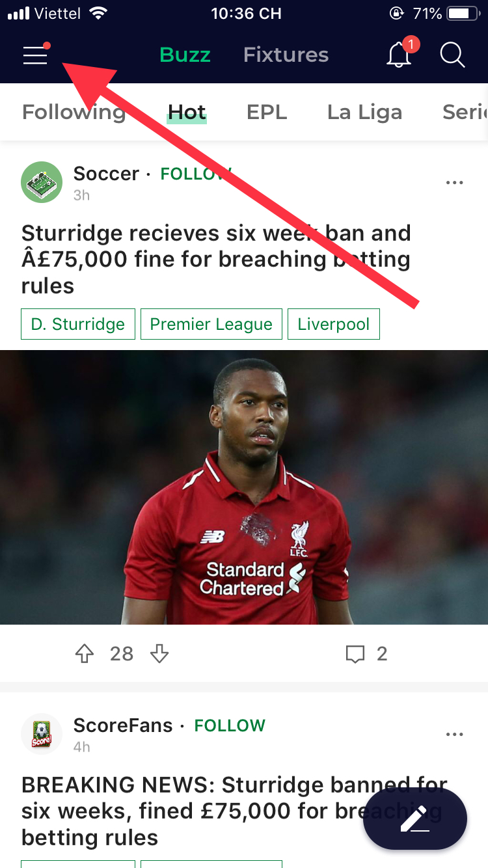The image size is (488, 868).
Task: Switch to the Fixtures section
Action: 286,55
